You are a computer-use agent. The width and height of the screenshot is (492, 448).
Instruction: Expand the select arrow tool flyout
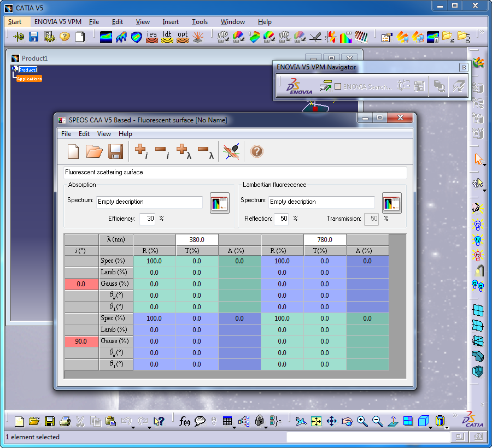[485, 165]
